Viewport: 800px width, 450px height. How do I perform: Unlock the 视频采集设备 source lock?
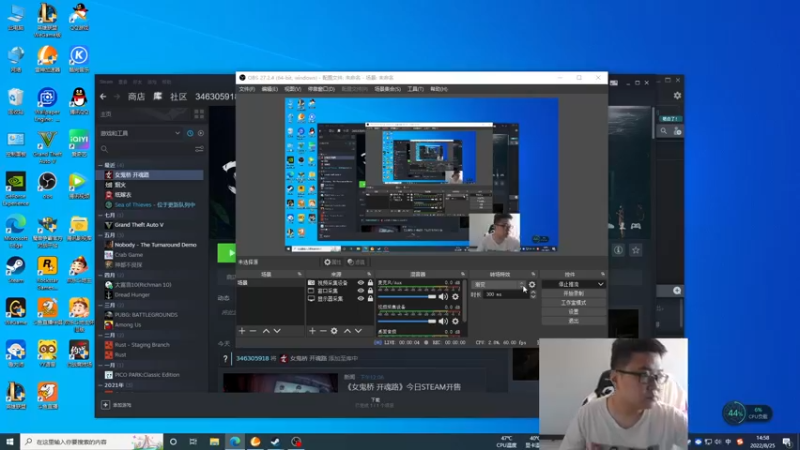[370, 283]
